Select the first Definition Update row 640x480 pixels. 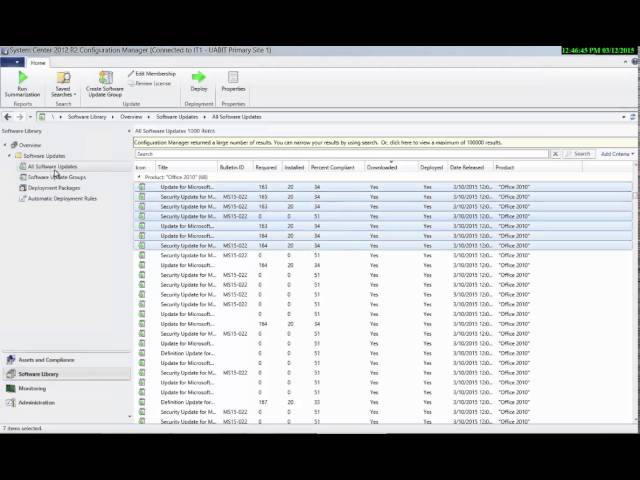coord(384,353)
